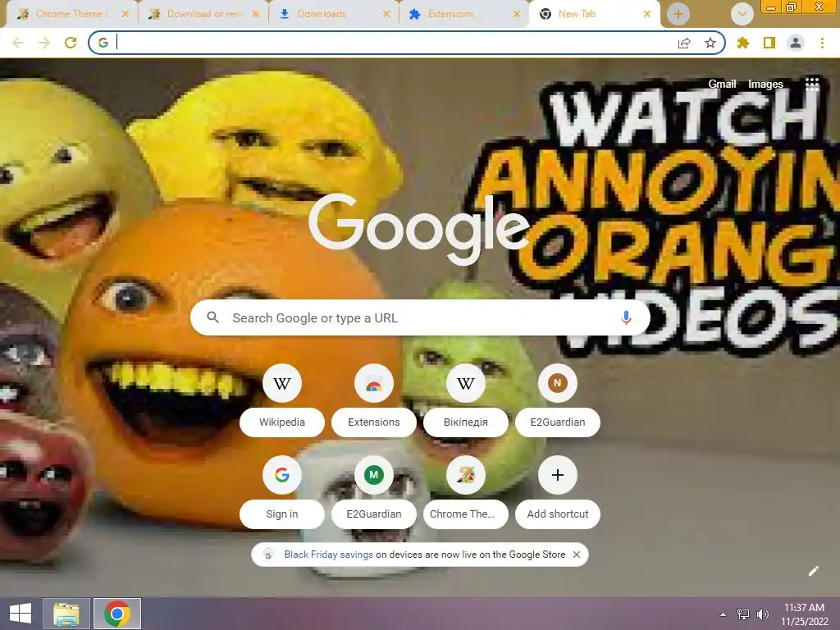Open the Extensions shortcut icon
Image resolution: width=840 pixels, height=630 pixels.
pos(374,383)
